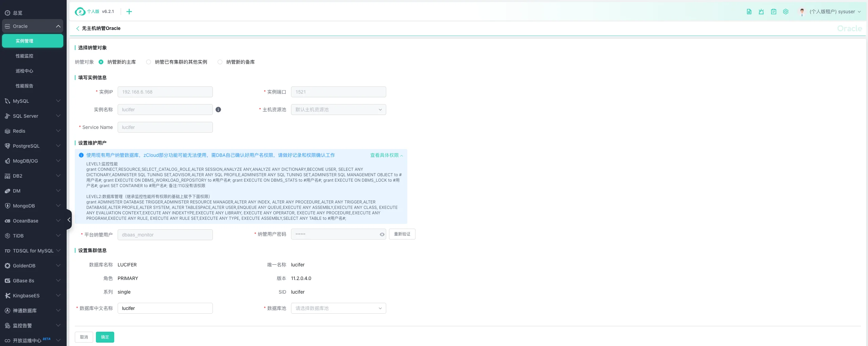
Task: Select 纳管新的主库 radio option
Action: pos(101,62)
